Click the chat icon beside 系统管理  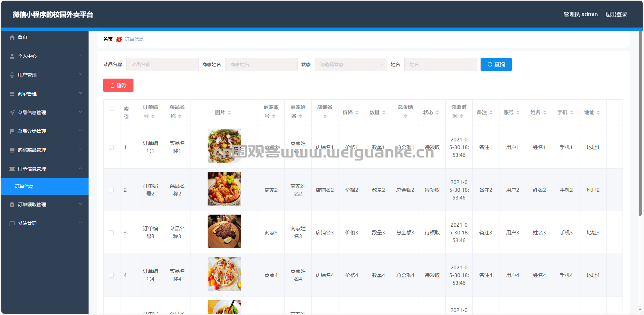point(12,223)
